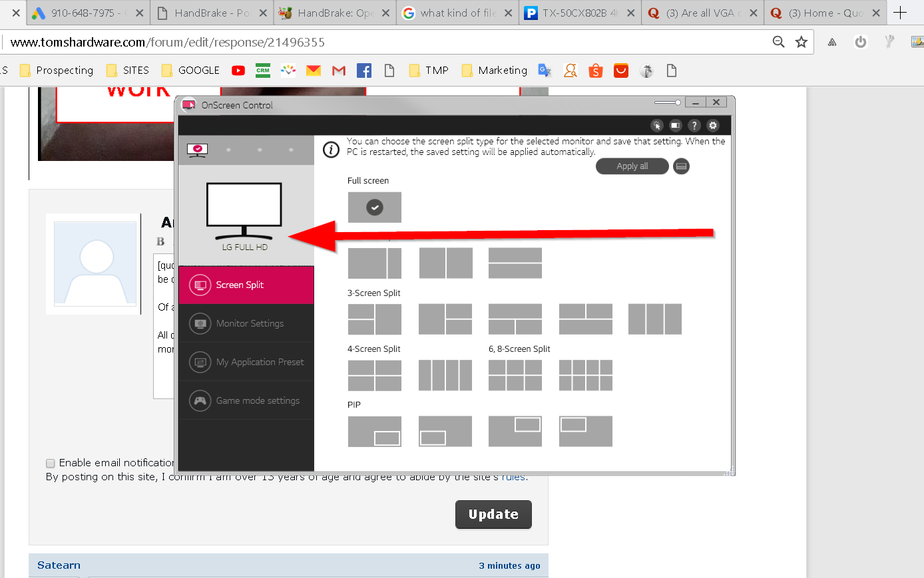Choose 2-screen split with wide left pane
This screenshot has height=578, width=924.
click(x=375, y=263)
